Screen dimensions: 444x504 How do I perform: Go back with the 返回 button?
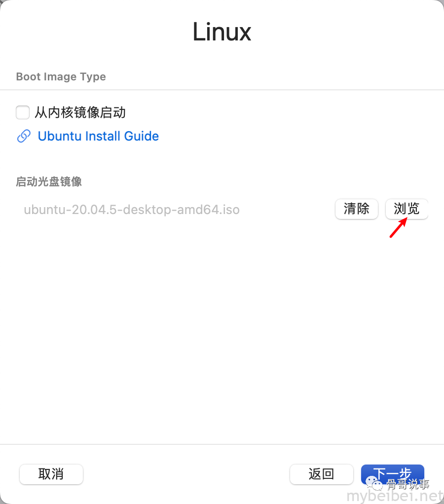point(321,474)
